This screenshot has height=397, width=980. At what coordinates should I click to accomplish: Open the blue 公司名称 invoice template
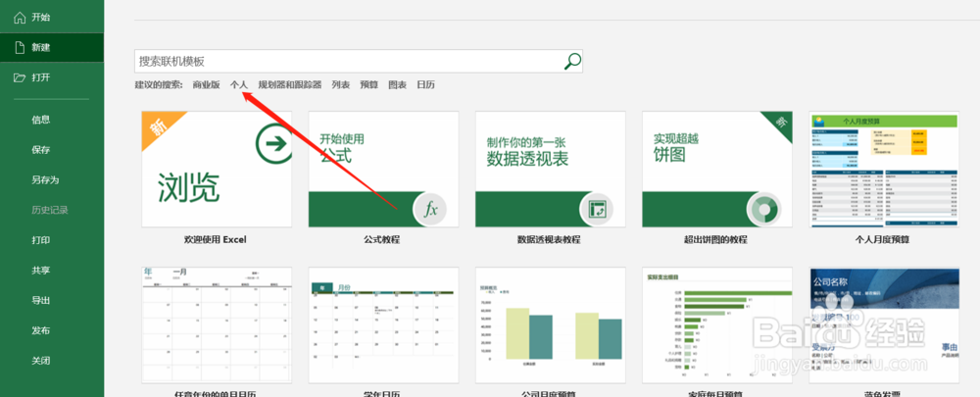884,325
